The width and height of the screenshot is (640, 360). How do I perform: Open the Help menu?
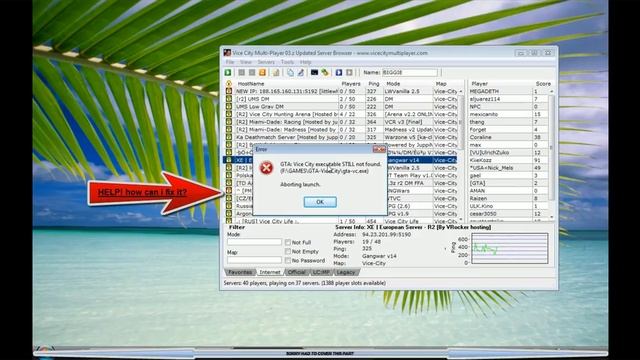click(306, 62)
